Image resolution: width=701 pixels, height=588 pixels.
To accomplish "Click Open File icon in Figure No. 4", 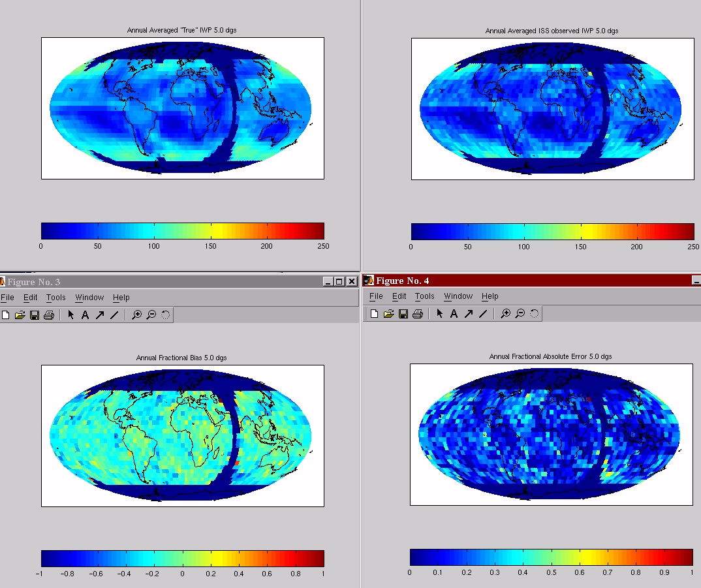I will point(388,314).
